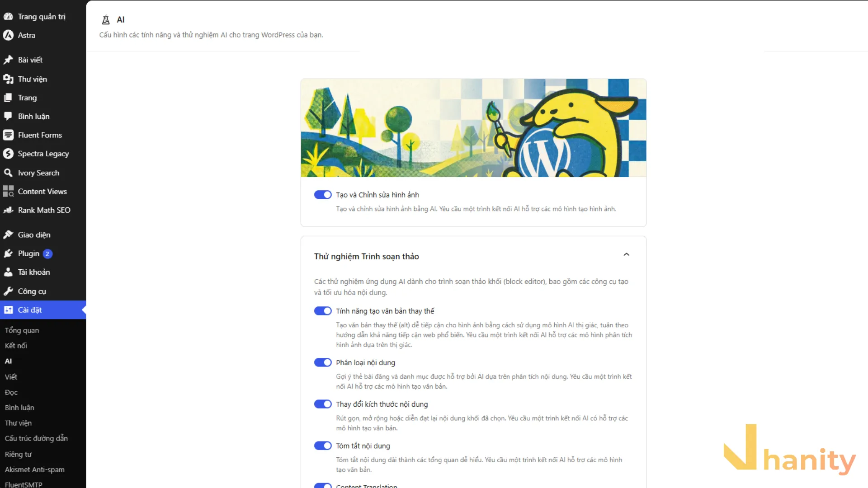Screen dimensions: 868x488
Task: Open Cấu trúc đường dẫn settings
Action: tap(36, 438)
